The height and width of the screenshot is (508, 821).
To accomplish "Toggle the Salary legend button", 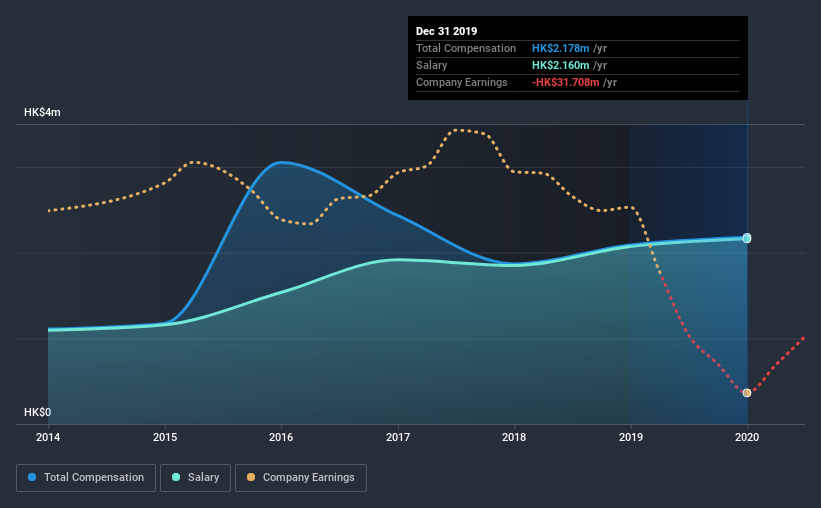I will click(x=195, y=478).
